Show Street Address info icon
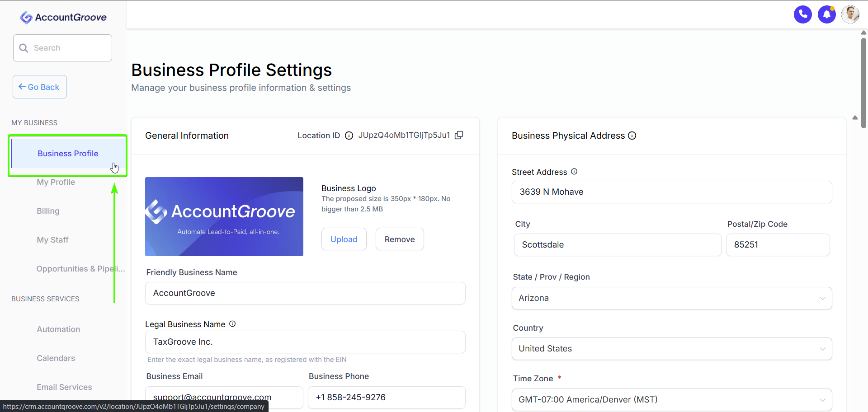This screenshot has width=868, height=412. tap(574, 172)
